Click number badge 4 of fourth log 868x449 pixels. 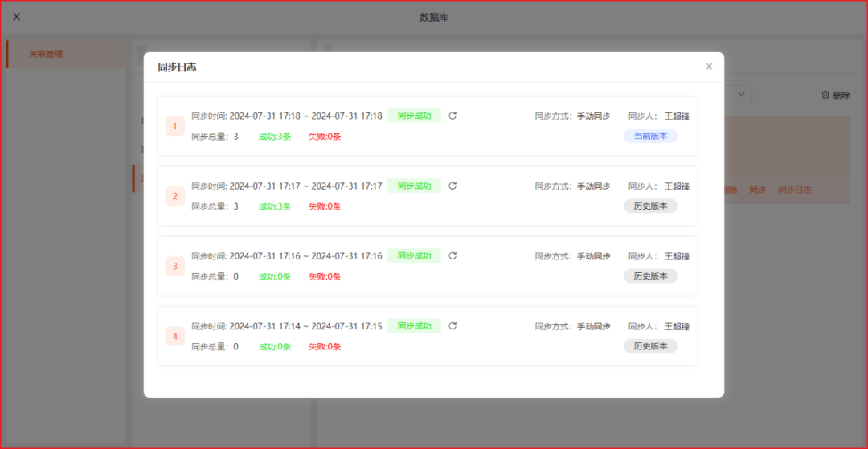pyautogui.click(x=175, y=337)
